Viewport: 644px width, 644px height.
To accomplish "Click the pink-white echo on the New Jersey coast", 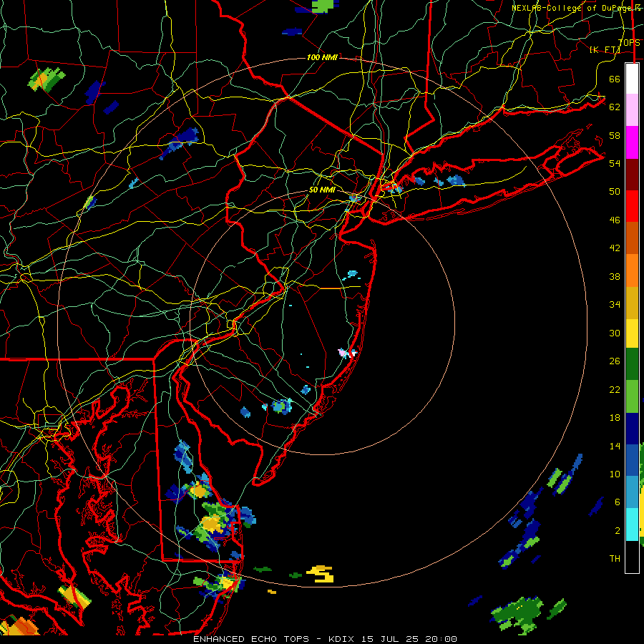I will [x=346, y=353].
